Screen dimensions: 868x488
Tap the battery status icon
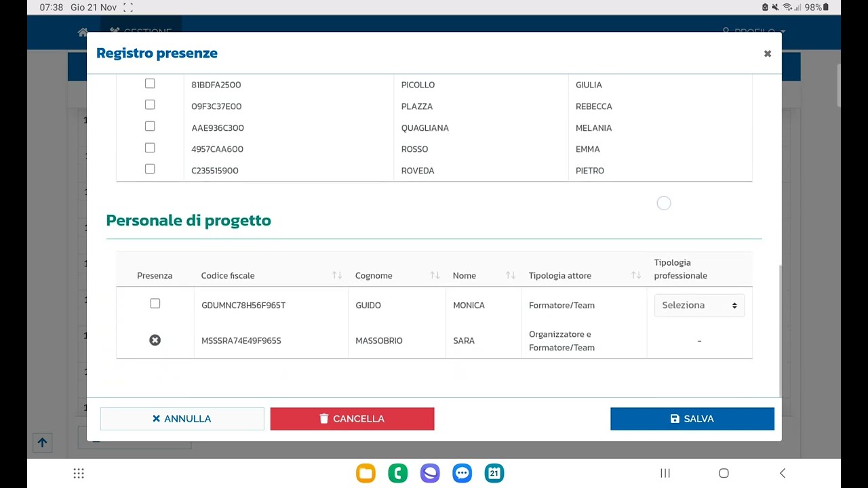pos(826,7)
